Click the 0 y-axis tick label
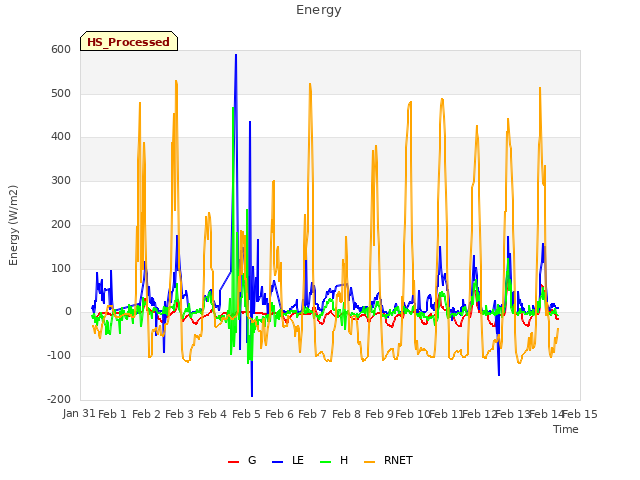Image resolution: width=640 pixels, height=480 pixels. [68, 312]
